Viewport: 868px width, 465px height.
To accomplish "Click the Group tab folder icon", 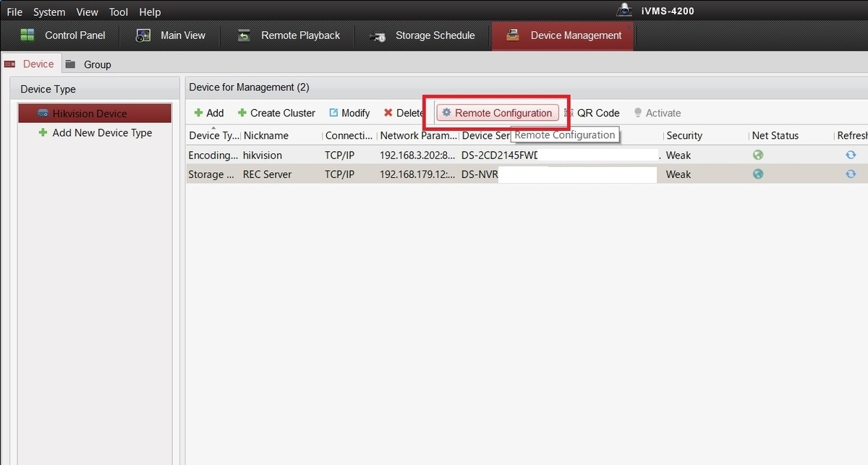I will (70, 64).
